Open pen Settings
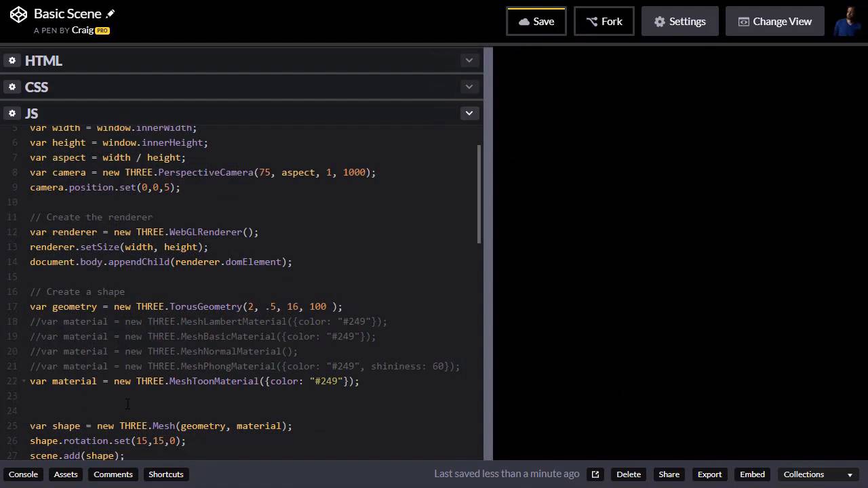This screenshot has width=868, height=488. tap(679, 21)
